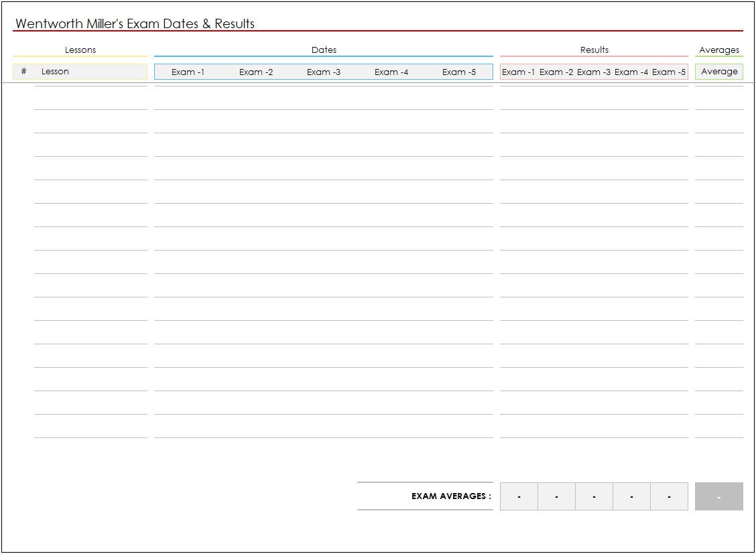The image size is (756, 554).
Task: Select 'Exam -5' header under Results
Action: click(x=669, y=72)
